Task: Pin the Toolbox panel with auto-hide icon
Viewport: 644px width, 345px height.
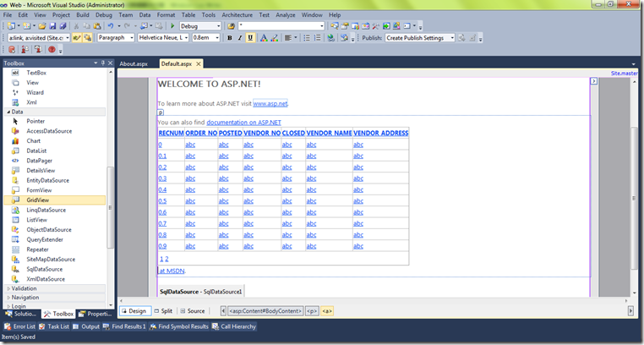Action: (x=102, y=63)
